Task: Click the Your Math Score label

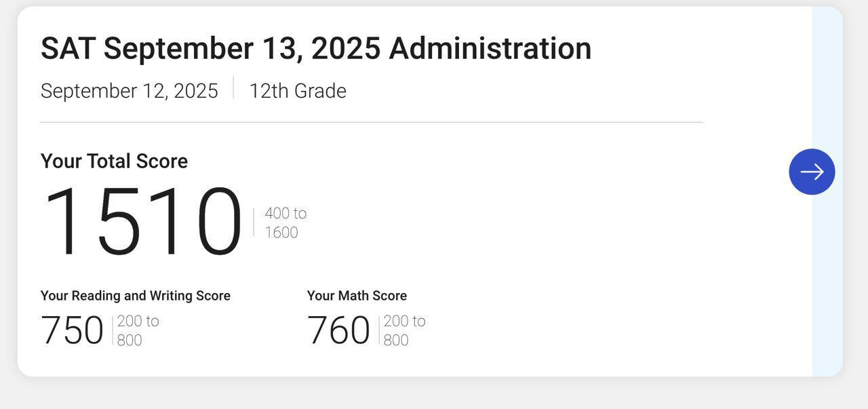Action: pyautogui.click(x=357, y=296)
